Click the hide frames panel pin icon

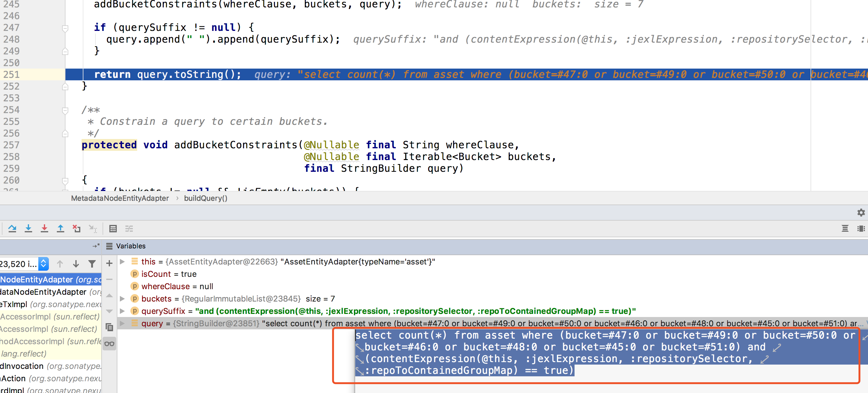click(x=96, y=246)
